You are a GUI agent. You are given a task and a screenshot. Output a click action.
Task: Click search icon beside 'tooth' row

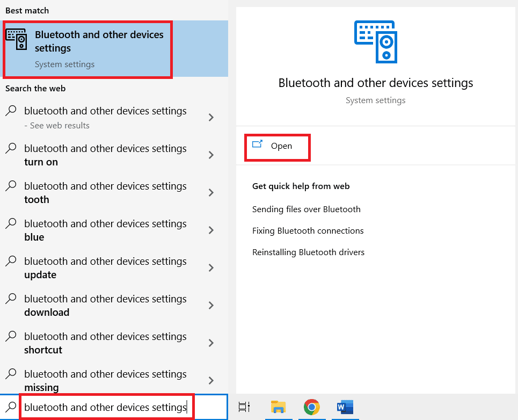11,186
